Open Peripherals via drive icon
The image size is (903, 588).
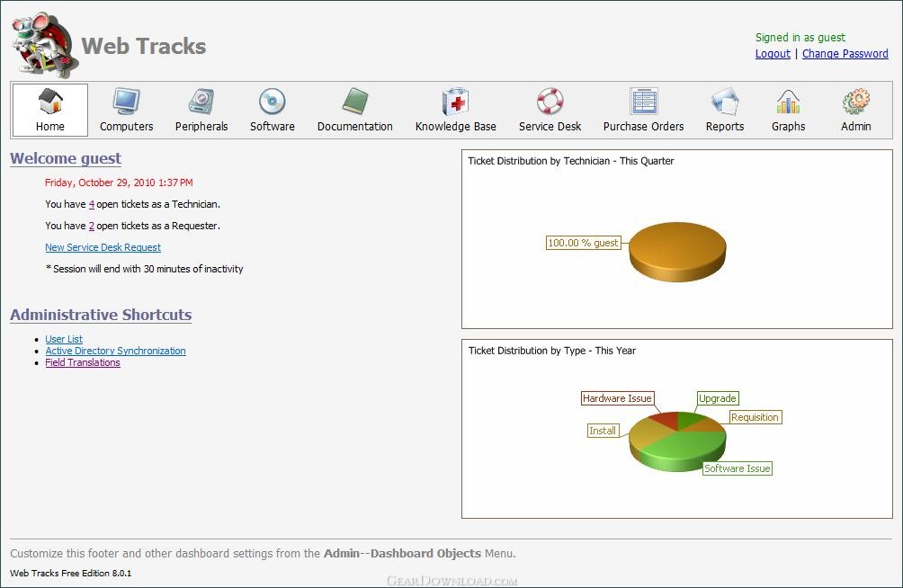click(201, 102)
